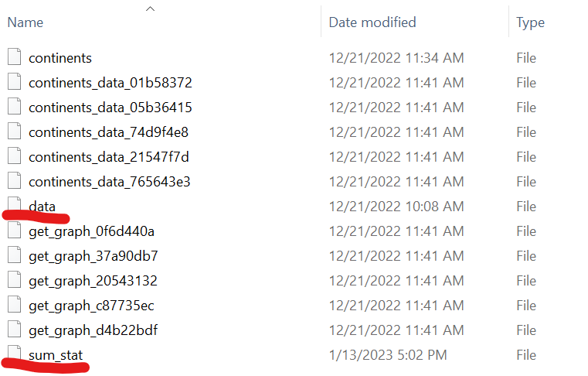The image size is (588, 376).
Task: Select the get_graph_0f6d440a file icon
Action: pos(15,231)
